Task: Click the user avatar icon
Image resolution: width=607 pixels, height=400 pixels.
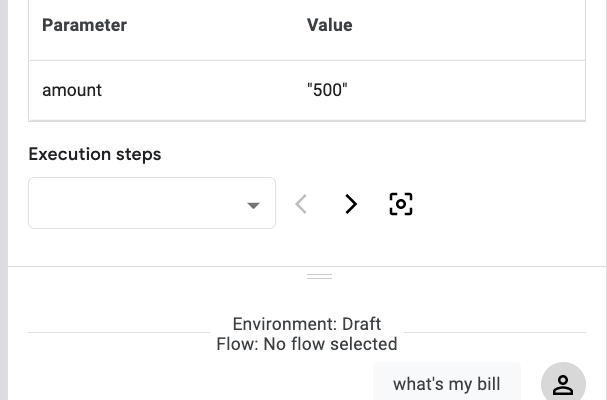Action: pos(563,383)
